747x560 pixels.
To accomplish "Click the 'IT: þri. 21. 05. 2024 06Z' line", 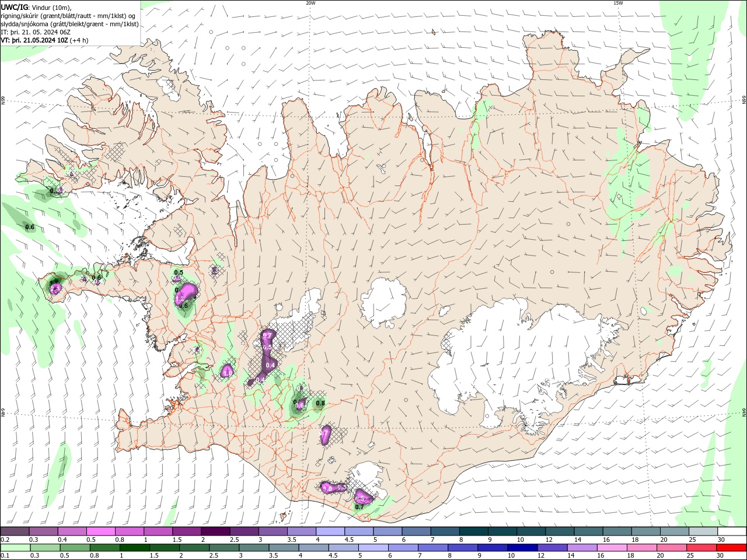I will click(36, 32).
